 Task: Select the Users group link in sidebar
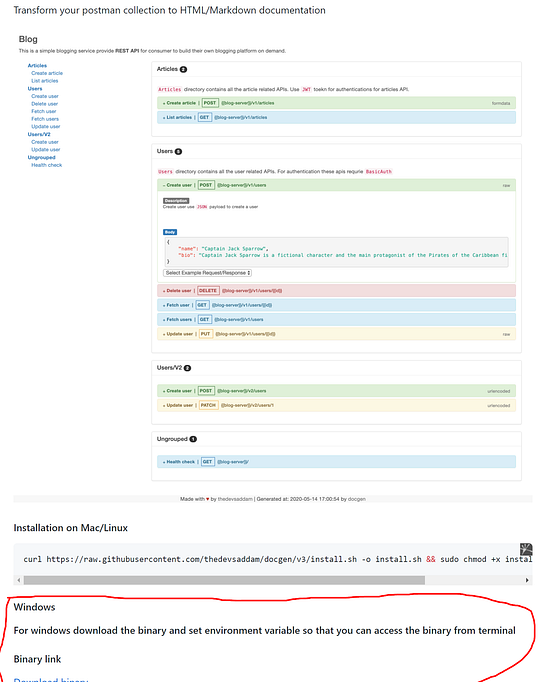(x=35, y=89)
